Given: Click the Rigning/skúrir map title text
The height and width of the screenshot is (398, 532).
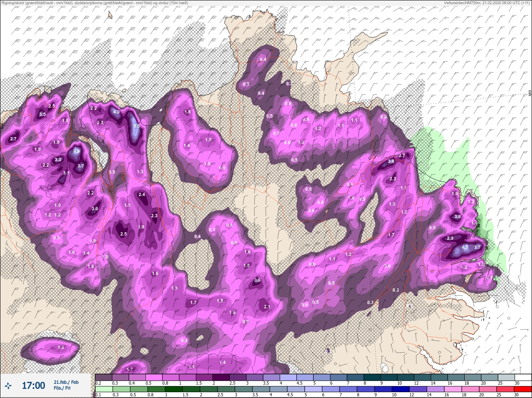Looking at the screenshot, I should pos(94,3).
